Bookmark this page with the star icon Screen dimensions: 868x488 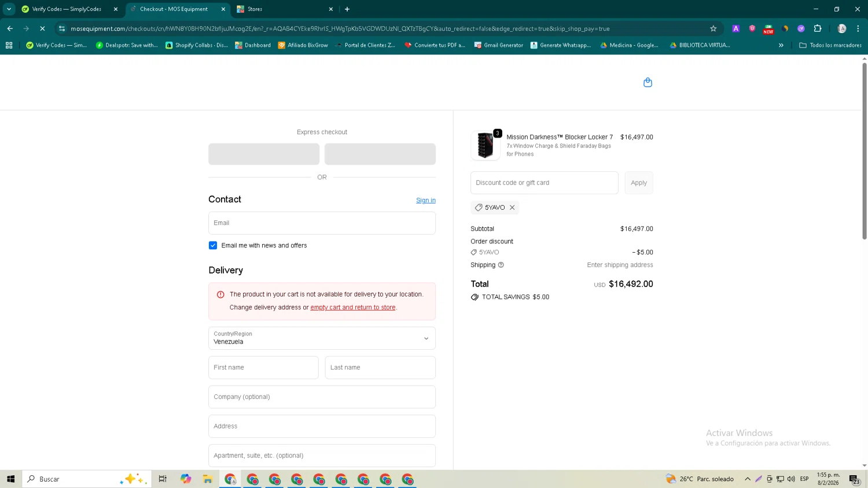click(713, 28)
